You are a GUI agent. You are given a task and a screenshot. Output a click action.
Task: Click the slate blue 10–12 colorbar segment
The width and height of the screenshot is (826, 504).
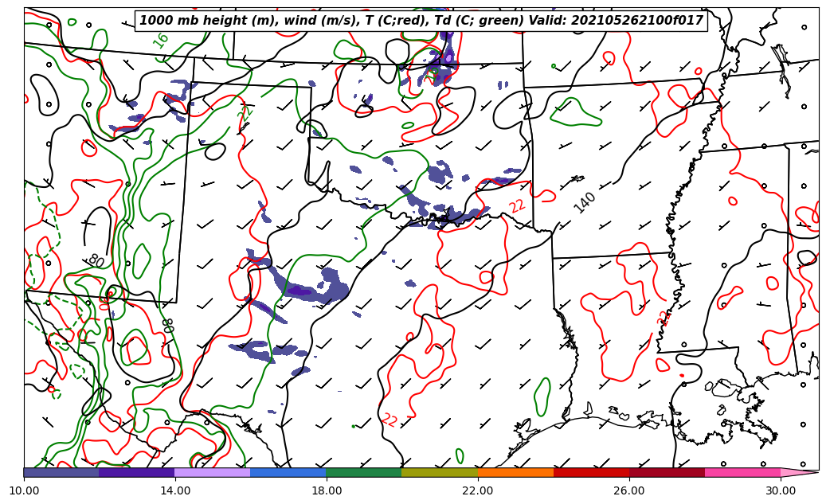[x=61, y=472]
